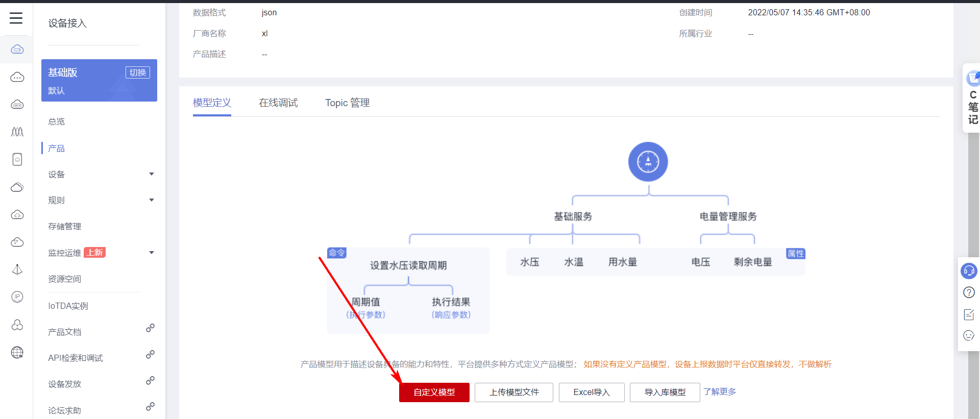The image size is (980, 419).
Task: Click the red 自定义模型 button
Action: (x=434, y=392)
